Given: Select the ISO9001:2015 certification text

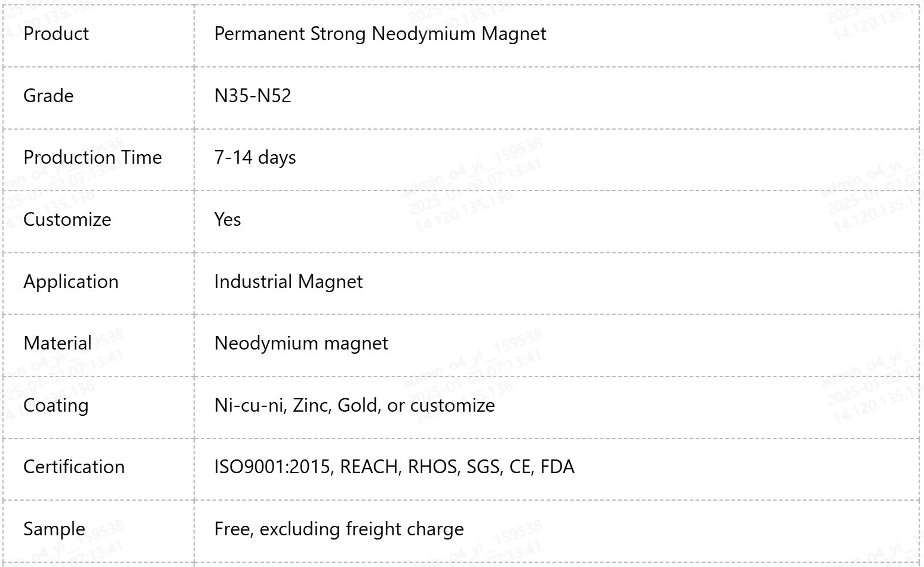Looking at the screenshot, I should coord(274,467).
